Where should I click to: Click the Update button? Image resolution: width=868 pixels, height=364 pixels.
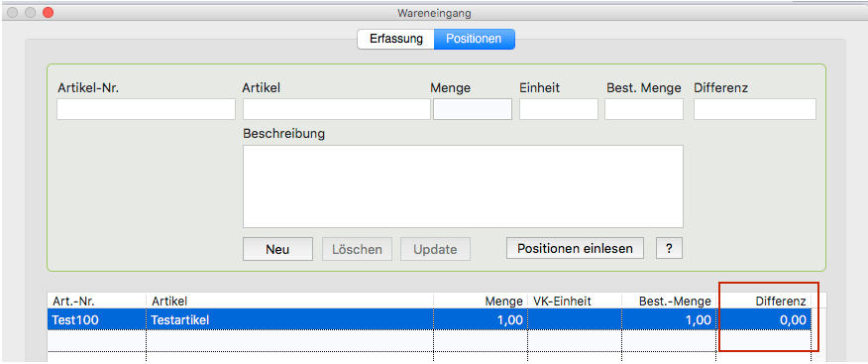[435, 249]
